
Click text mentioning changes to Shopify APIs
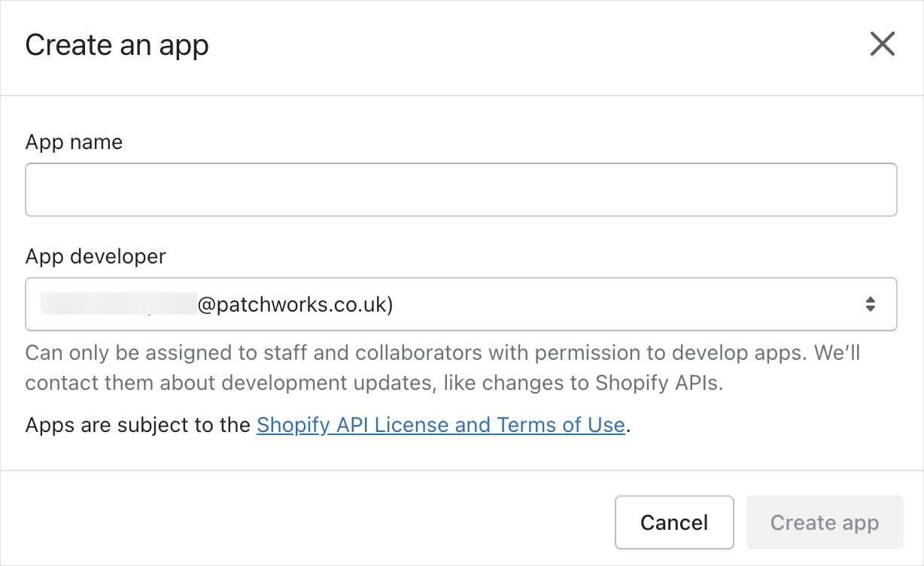[x=602, y=383]
